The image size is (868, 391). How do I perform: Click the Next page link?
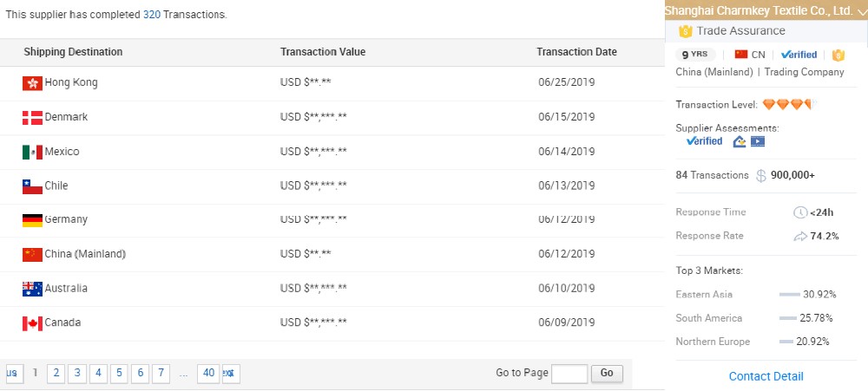click(x=230, y=373)
